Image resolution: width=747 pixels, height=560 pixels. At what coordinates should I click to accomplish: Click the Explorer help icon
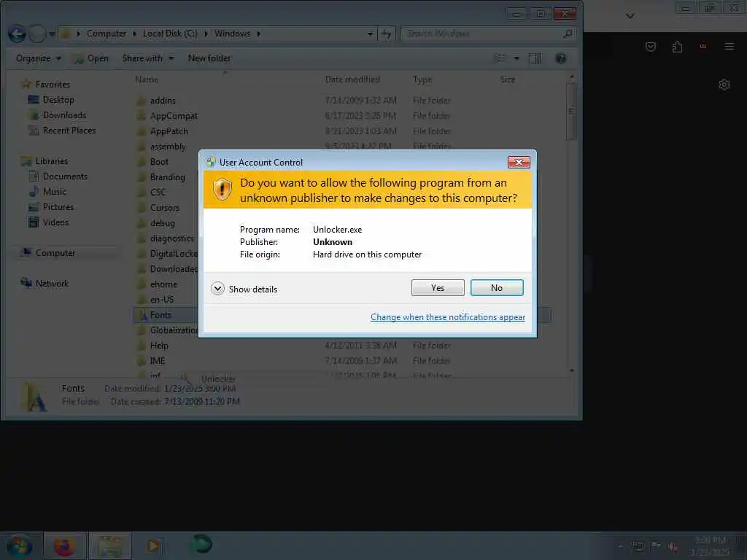tap(561, 58)
